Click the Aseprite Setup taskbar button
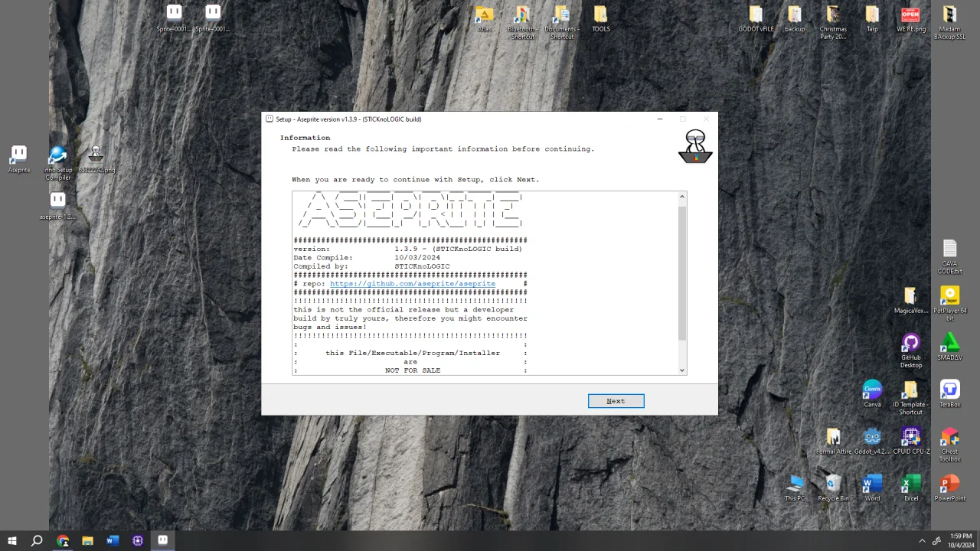 coord(163,540)
